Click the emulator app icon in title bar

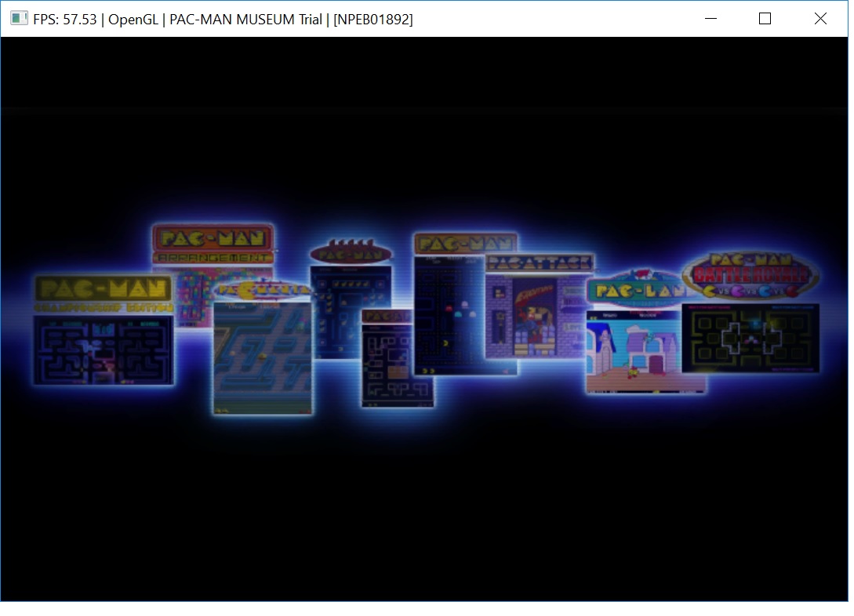point(19,19)
